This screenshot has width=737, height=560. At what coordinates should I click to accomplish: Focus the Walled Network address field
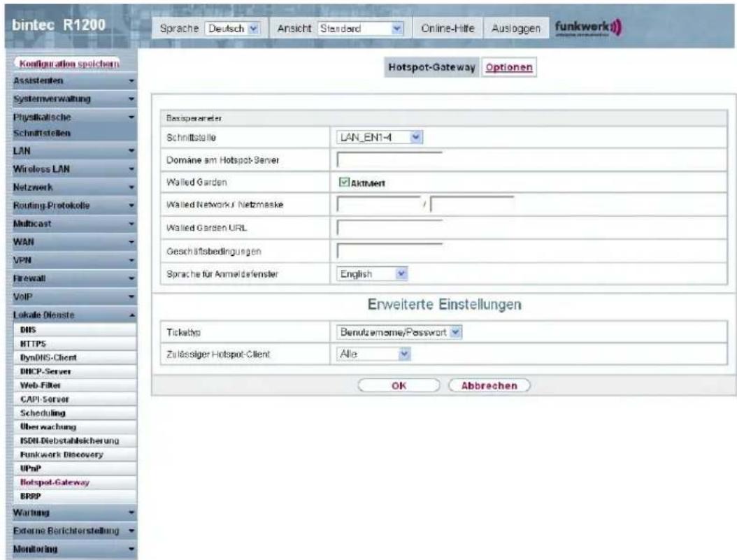point(379,204)
